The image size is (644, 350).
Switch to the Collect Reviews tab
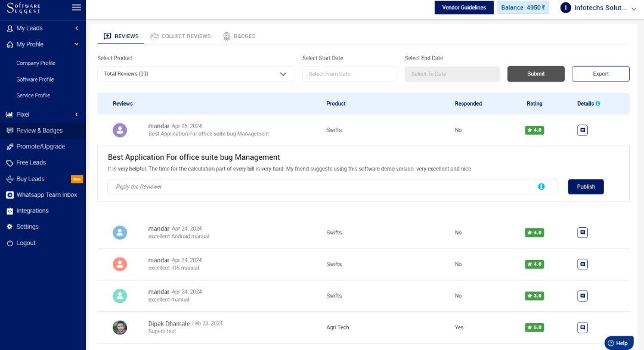[181, 36]
